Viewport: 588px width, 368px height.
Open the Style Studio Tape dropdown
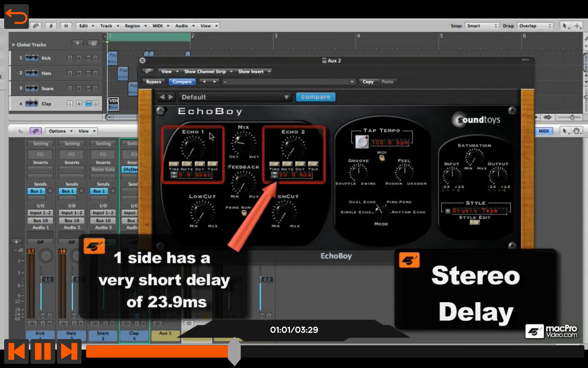448,211
